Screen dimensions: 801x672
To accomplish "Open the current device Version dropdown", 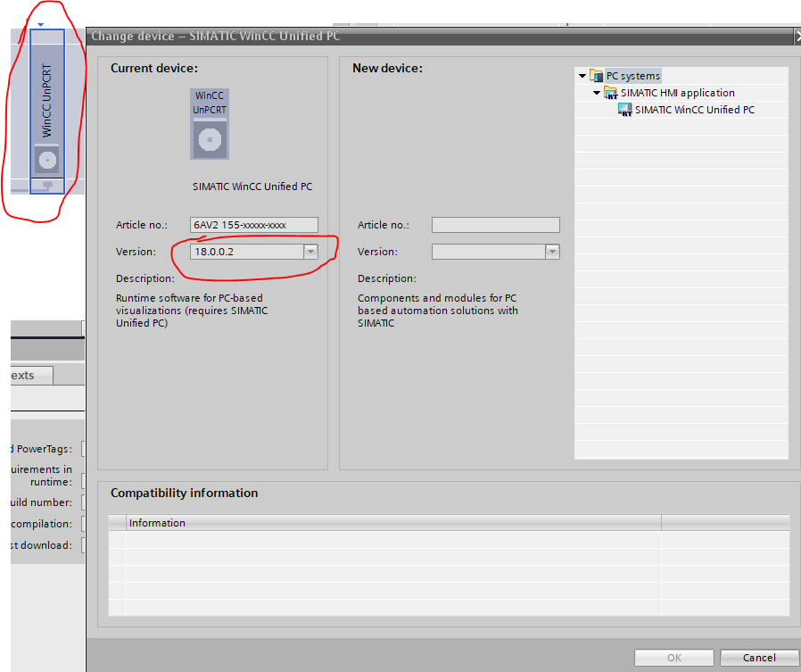I will pos(310,252).
